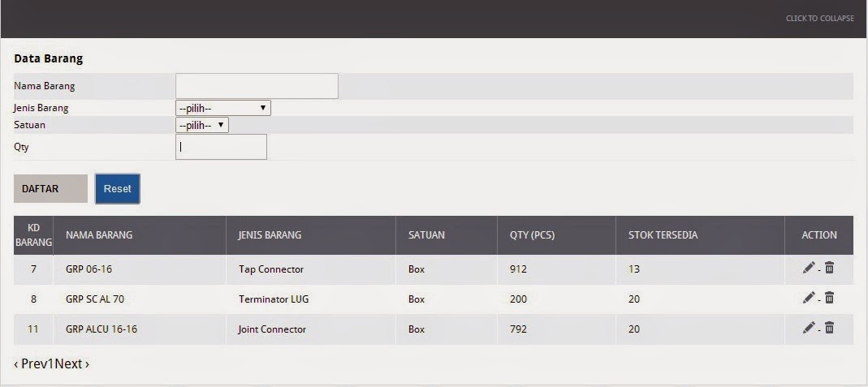This screenshot has width=868, height=387.
Task: Click KD barang value 7
Action: (33, 269)
